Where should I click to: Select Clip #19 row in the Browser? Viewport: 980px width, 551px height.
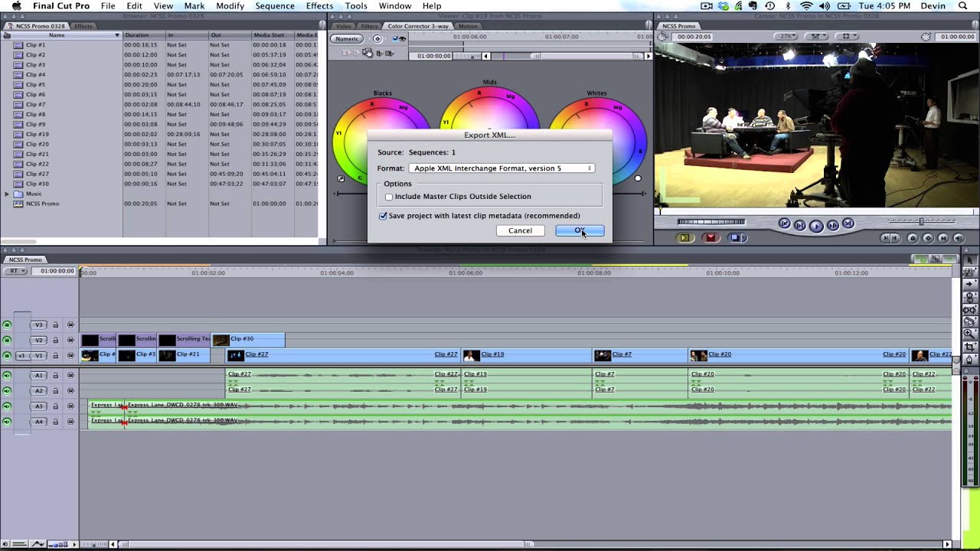[158, 134]
